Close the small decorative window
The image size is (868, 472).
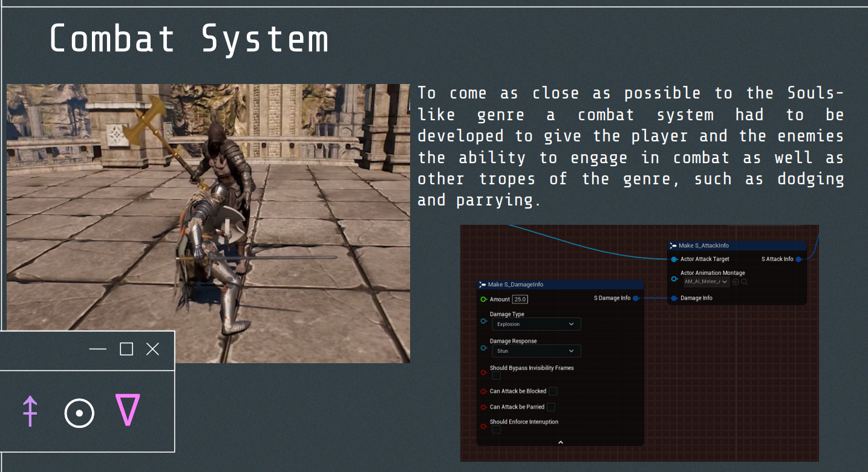click(153, 349)
